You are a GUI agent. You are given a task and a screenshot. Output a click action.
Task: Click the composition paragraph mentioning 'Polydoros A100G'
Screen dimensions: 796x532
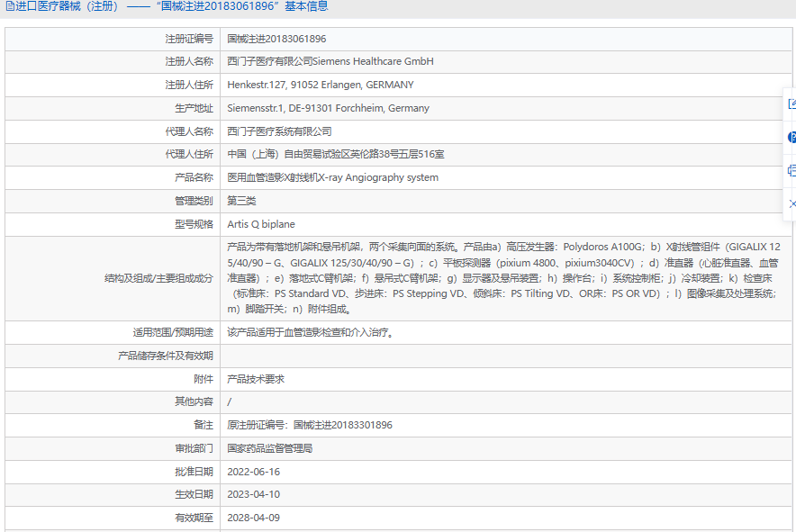point(503,278)
